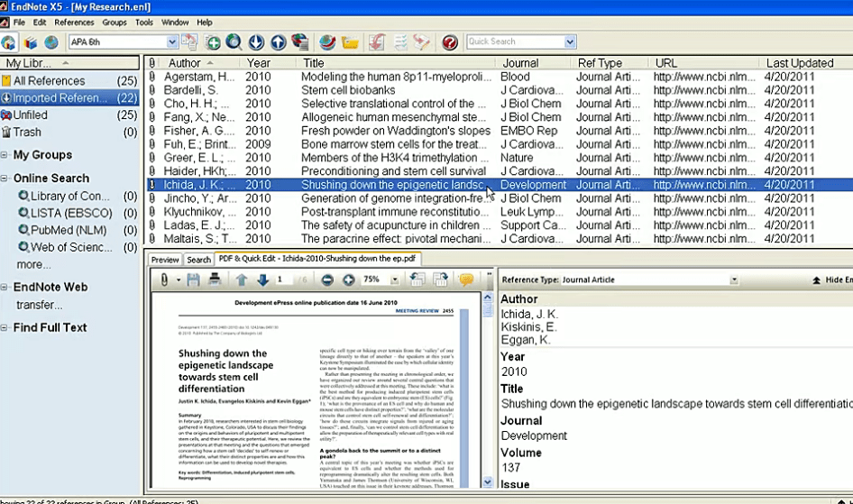
Task: Open the References menu
Action: pos(74,23)
